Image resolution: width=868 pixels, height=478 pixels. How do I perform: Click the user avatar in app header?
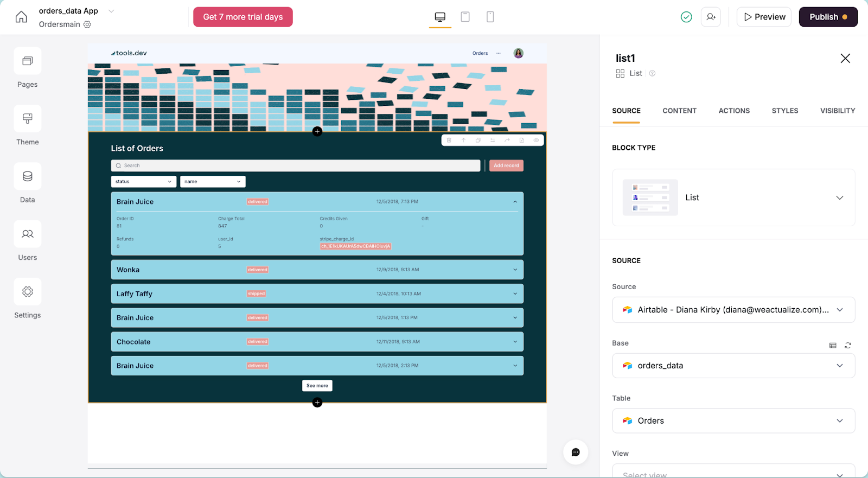(519, 53)
